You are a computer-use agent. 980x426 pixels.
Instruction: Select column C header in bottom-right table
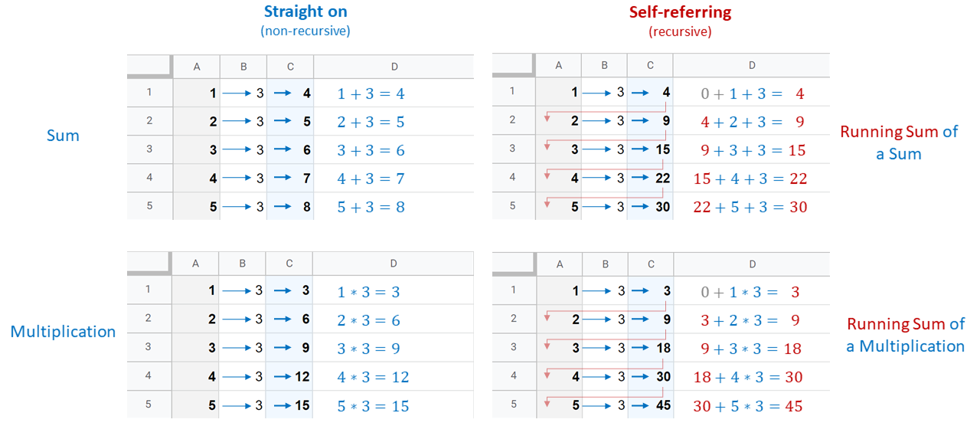click(x=650, y=264)
